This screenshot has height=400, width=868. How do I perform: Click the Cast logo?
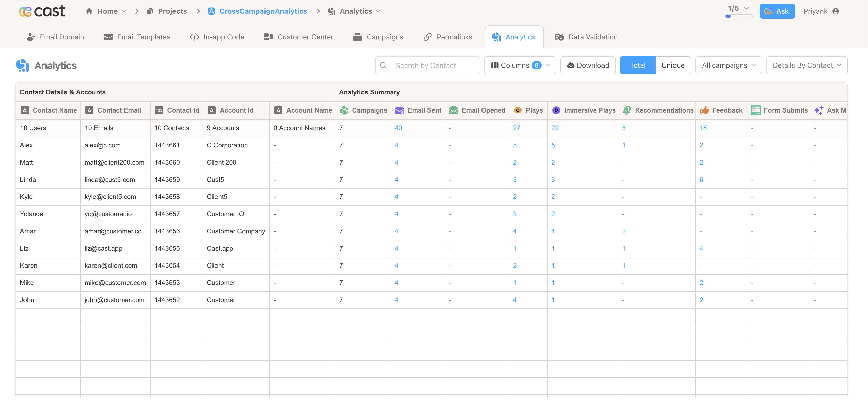click(x=42, y=11)
